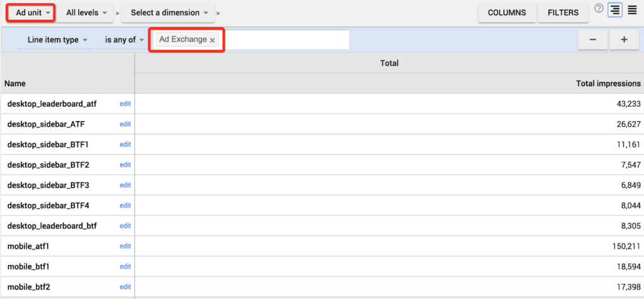Click the 17,398 impressions value
The width and height of the screenshot is (644, 299).
[x=628, y=286]
